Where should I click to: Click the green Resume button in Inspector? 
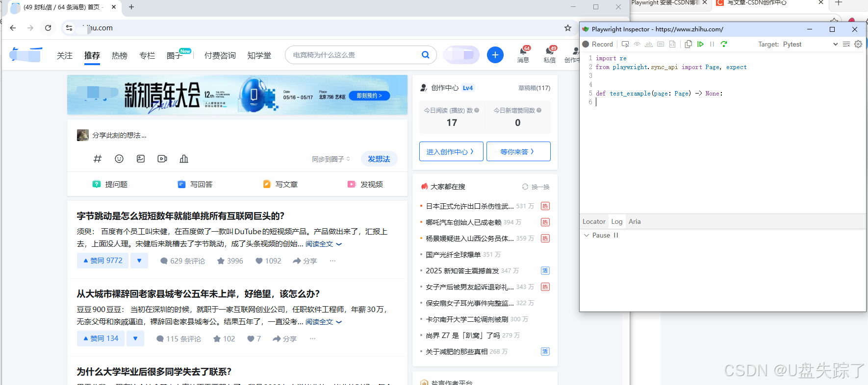click(x=700, y=44)
